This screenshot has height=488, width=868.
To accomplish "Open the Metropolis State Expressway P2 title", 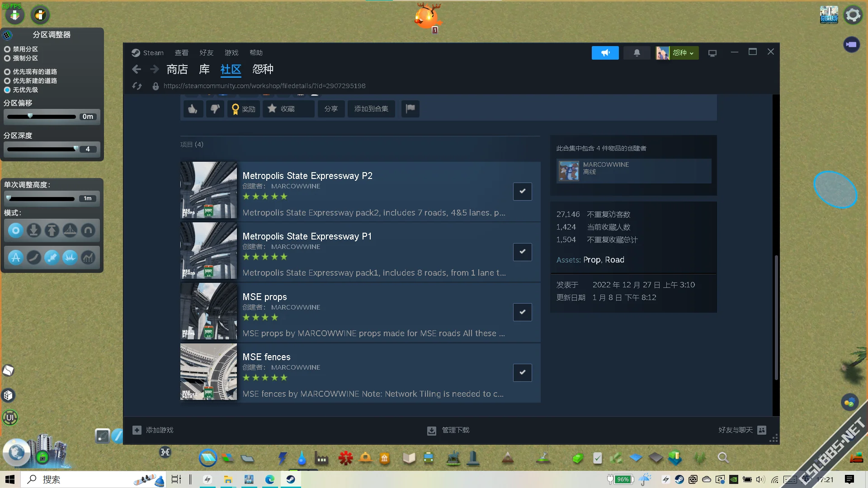I will click(307, 176).
